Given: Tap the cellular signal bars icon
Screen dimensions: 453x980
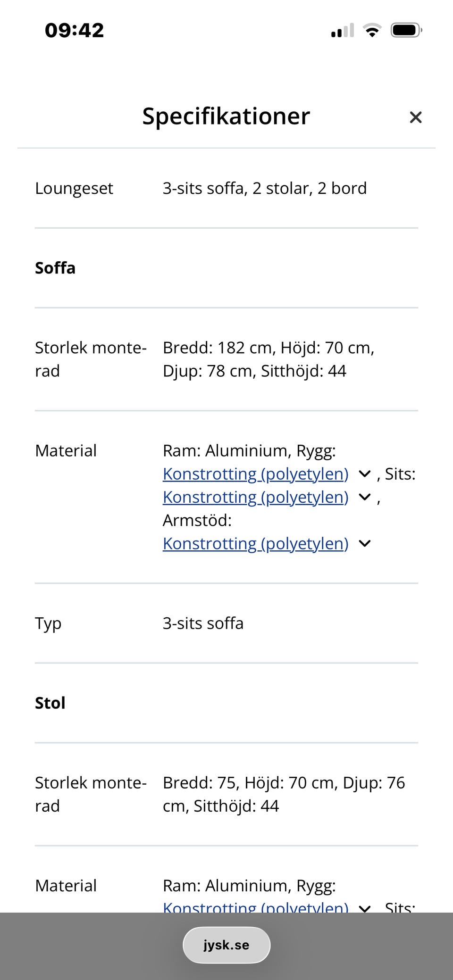Looking at the screenshot, I should [x=343, y=30].
